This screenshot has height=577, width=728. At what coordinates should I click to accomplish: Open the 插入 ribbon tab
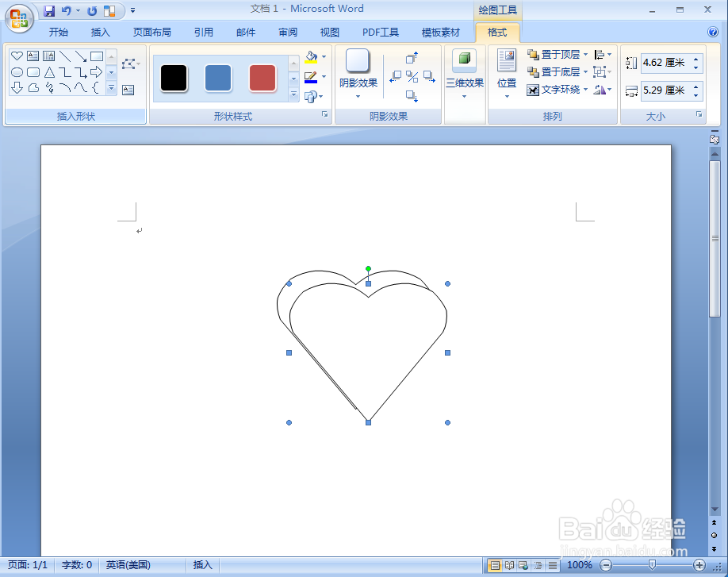100,32
